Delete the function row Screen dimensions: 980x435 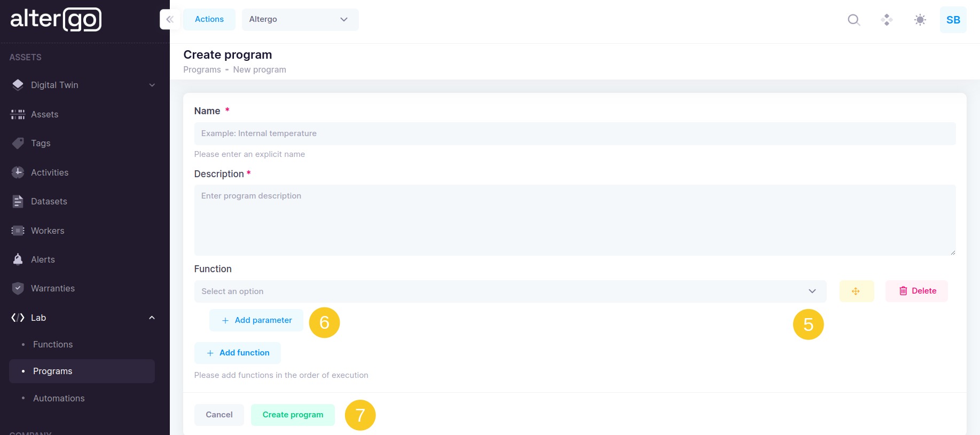point(916,291)
